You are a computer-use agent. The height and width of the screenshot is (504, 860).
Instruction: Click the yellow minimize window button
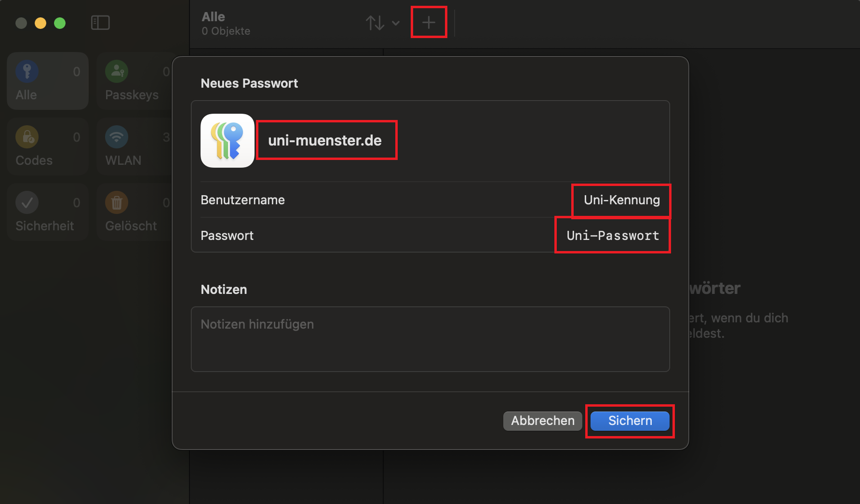(40, 23)
